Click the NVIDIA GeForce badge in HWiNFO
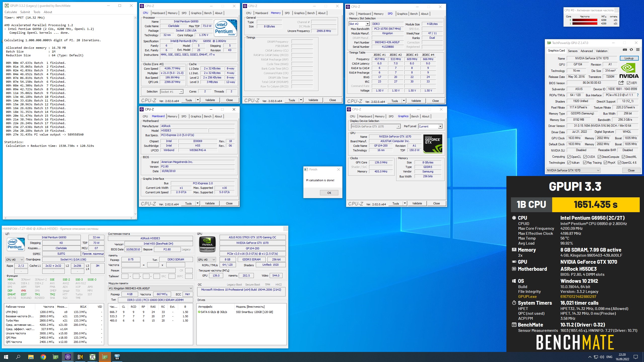 (x=207, y=244)
